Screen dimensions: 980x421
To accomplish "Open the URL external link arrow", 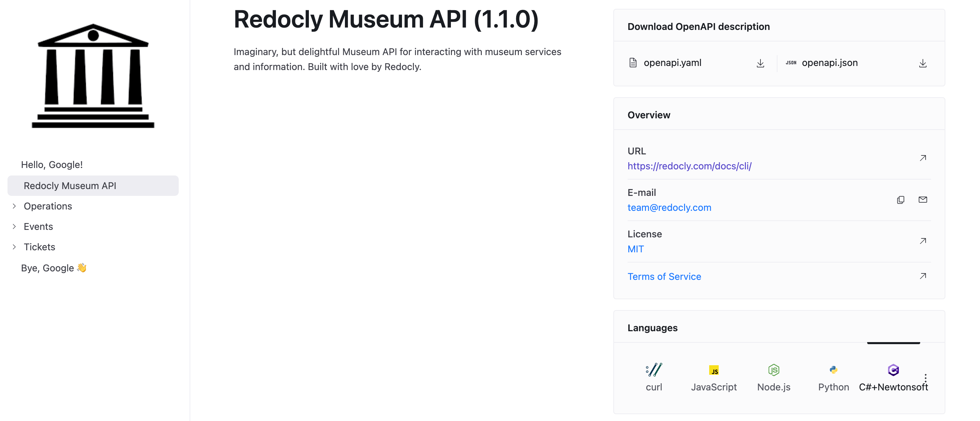I will coord(923,158).
